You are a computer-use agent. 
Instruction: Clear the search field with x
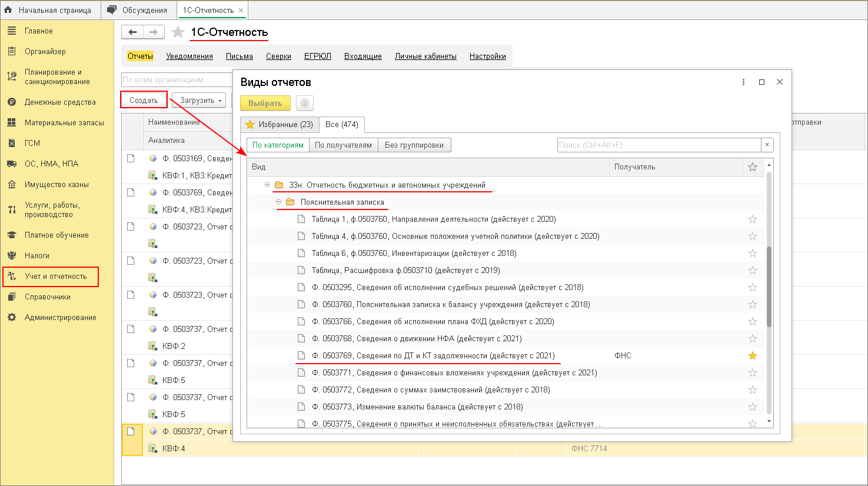pos(767,145)
